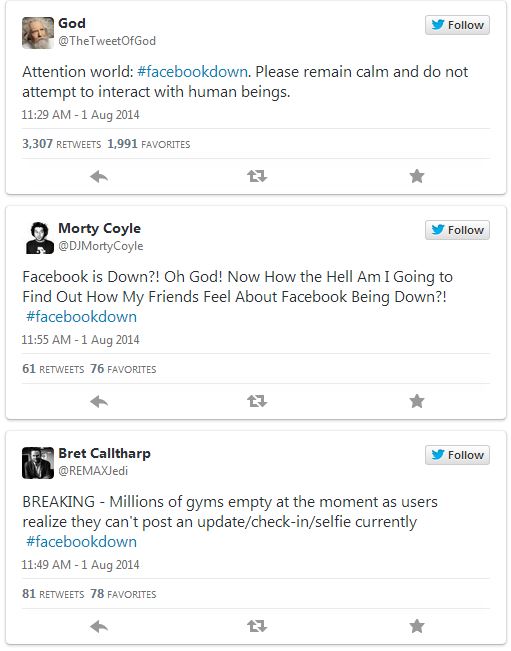Retweet the tweet by @TheTweetOfGod
This screenshot has height=651, width=511.
tap(257, 176)
